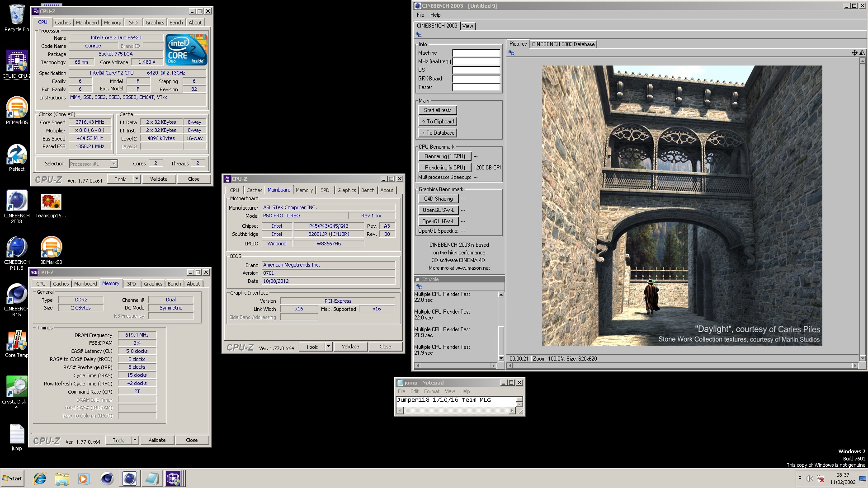The width and height of the screenshot is (868, 488).
Task: Click the move cross icon in picture viewer
Action: [x=854, y=53]
